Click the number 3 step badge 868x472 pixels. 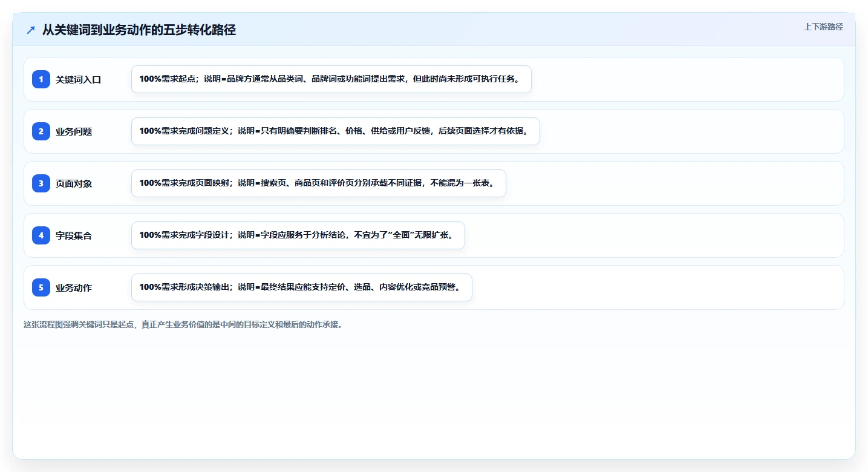point(41,183)
